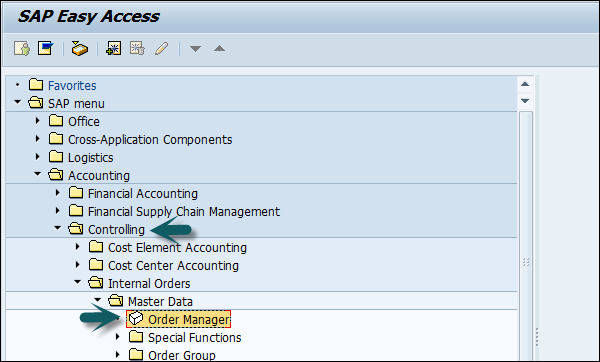Click Cost Center Accounting folder icon
The width and height of the screenshot is (600, 362).
coord(96,264)
